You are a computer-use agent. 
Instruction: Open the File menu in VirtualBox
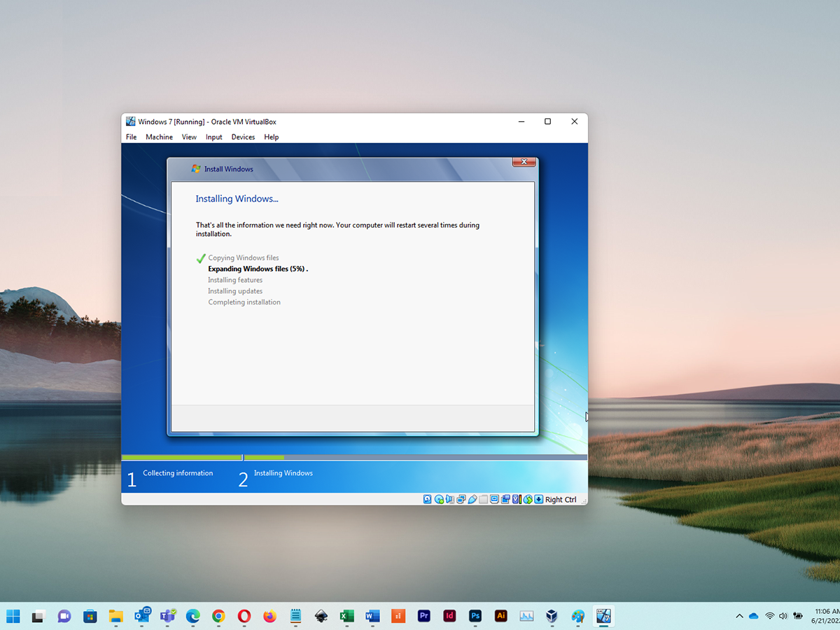132,137
